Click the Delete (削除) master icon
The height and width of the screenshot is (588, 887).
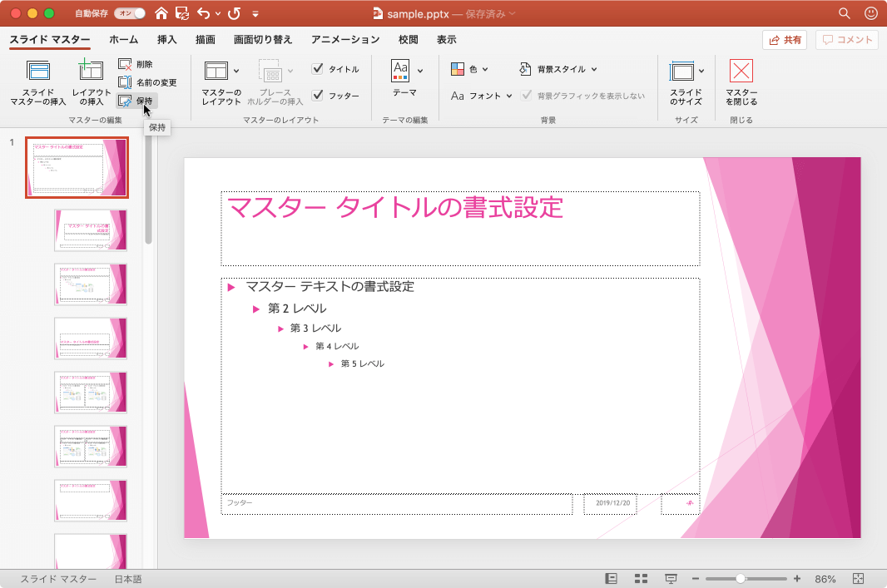(x=125, y=64)
